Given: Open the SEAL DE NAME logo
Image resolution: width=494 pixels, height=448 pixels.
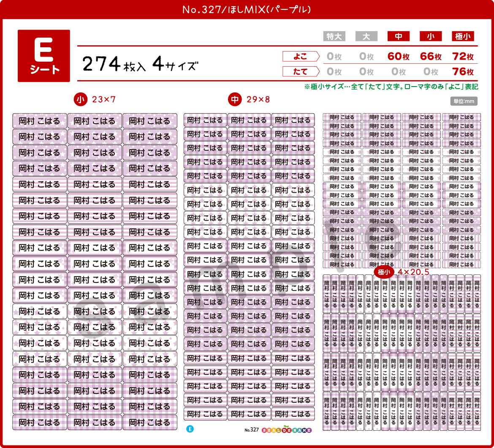Looking at the screenshot, I should coord(287,430).
